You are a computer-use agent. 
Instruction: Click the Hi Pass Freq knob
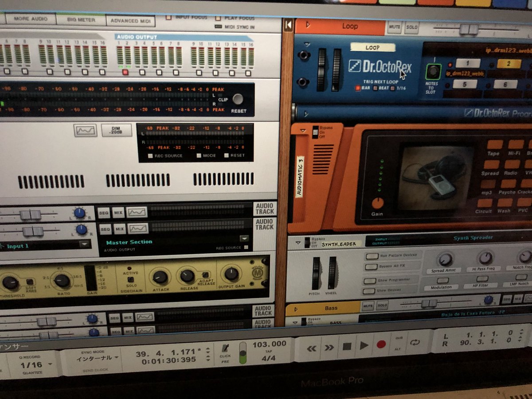coord(485,258)
